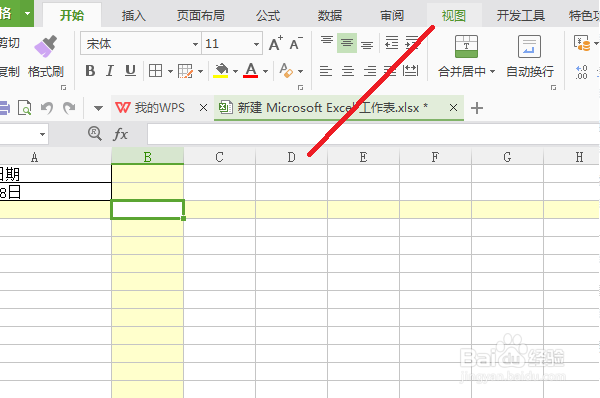Viewport: 600px width, 398px height.
Task: Align text to the left
Action: pos(326,71)
